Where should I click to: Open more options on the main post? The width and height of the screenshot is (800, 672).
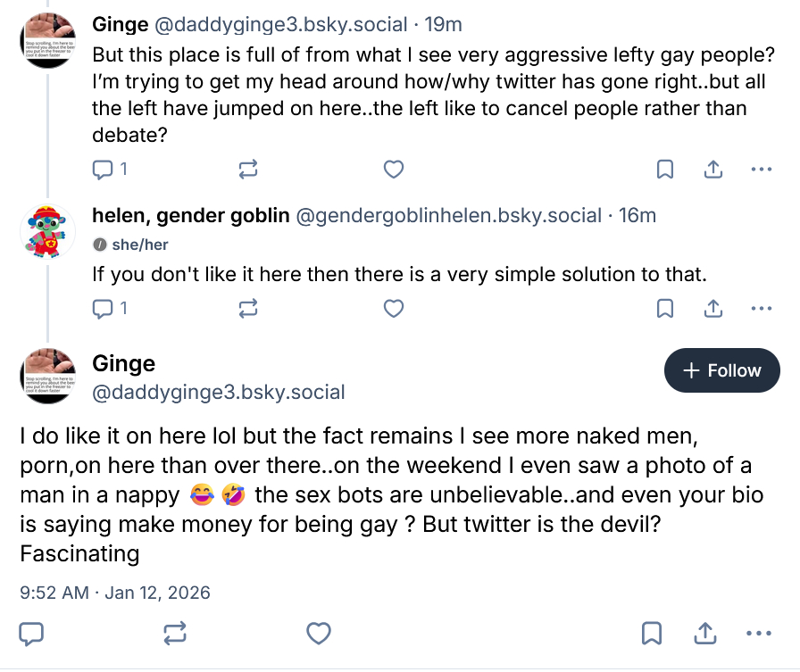pyautogui.click(x=758, y=634)
